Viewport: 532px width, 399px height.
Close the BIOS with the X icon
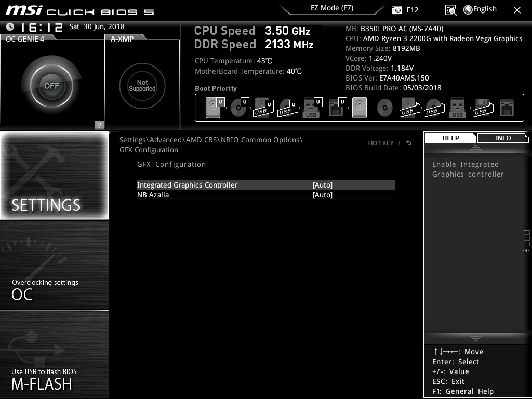click(x=517, y=10)
